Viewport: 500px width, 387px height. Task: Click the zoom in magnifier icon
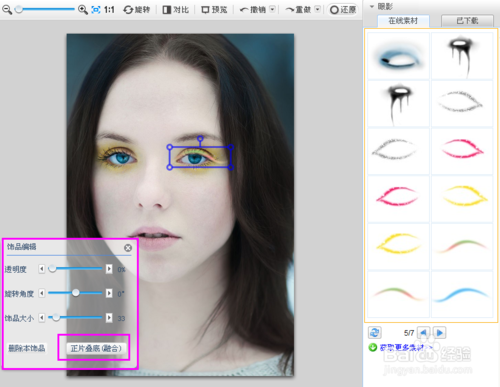[83, 9]
